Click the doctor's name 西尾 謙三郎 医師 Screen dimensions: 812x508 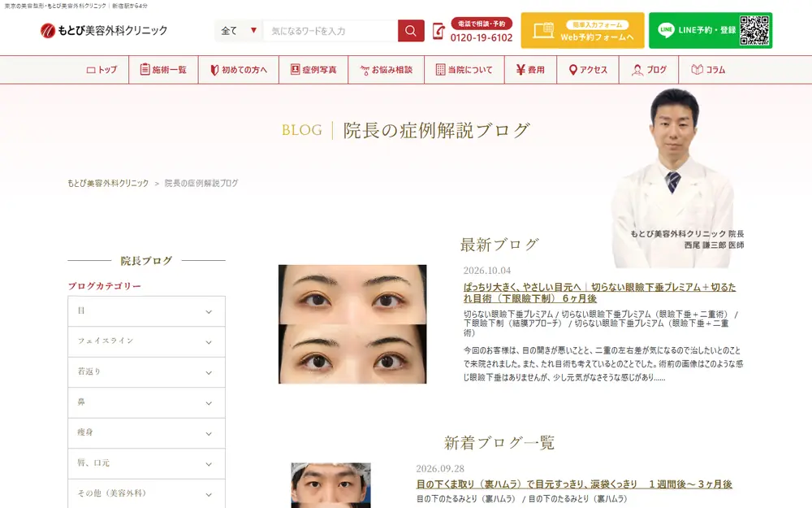pyautogui.click(x=714, y=245)
